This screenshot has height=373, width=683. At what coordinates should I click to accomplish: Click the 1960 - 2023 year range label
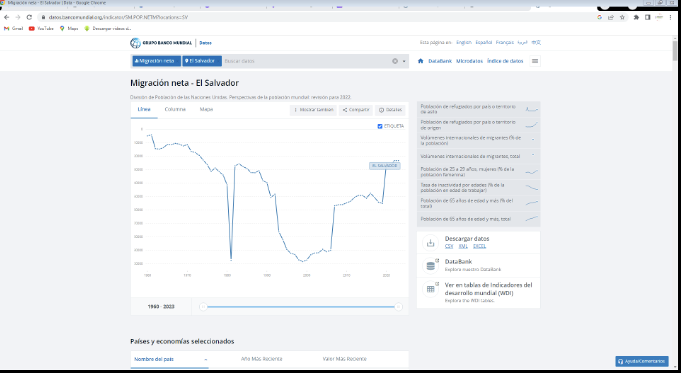click(161, 307)
